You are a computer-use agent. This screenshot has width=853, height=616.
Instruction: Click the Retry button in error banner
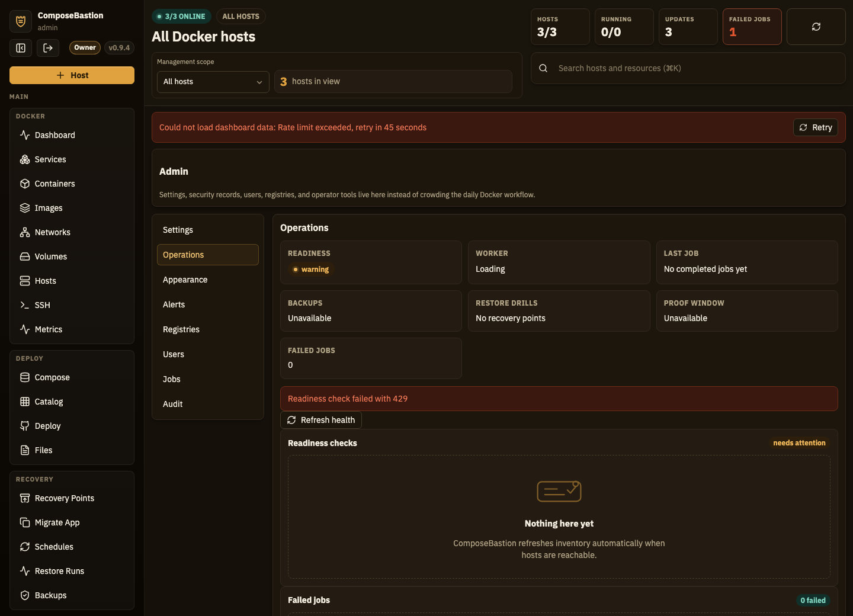point(816,127)
